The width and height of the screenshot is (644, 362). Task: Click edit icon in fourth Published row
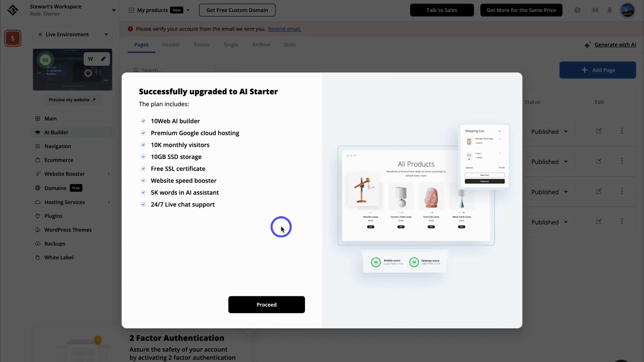pyautogui.click(x=599, y=221)
